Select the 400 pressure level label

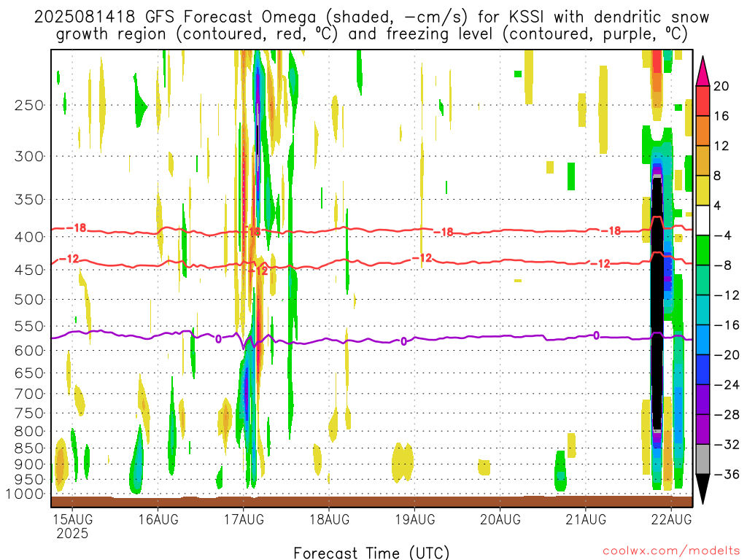[29, 237]
